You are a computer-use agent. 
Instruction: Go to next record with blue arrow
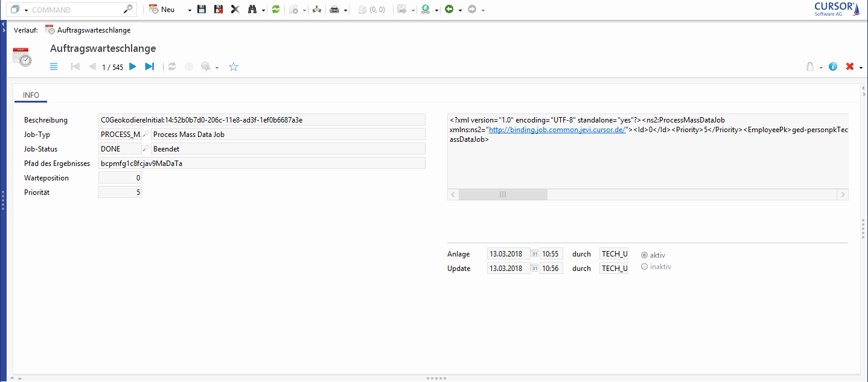tap(133, 67)
